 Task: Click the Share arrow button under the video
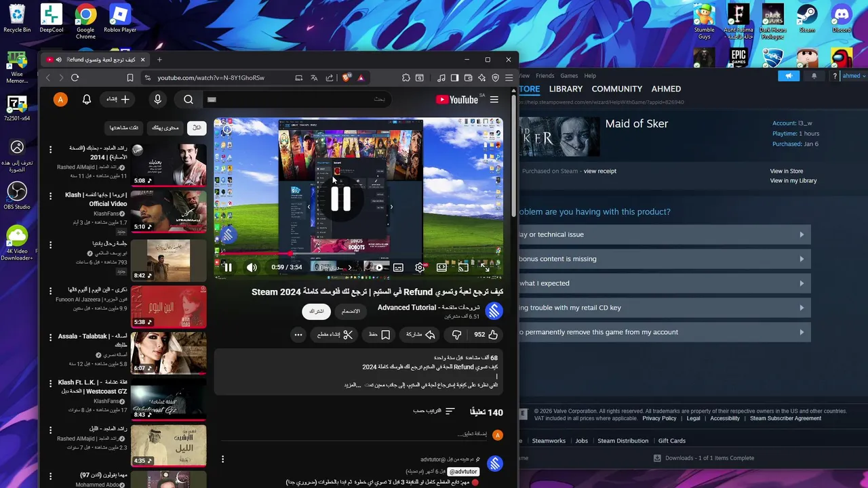click(x=420, y=335)
